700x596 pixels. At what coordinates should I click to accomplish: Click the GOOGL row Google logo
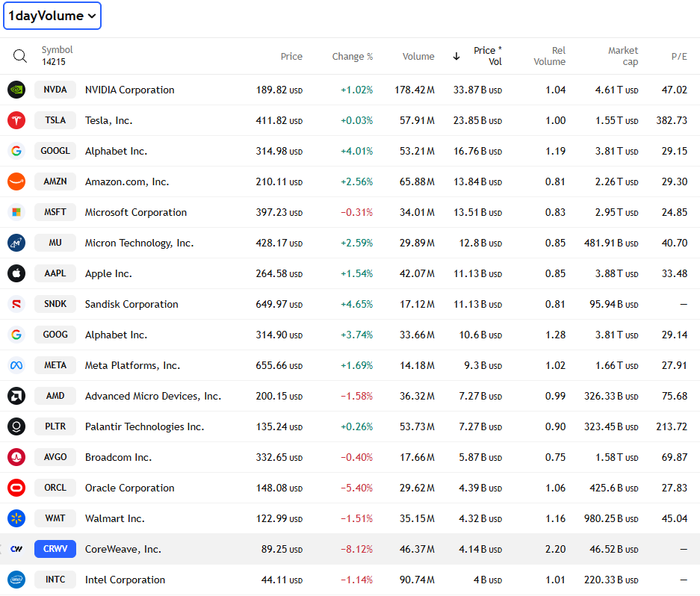tap(16, 151)
